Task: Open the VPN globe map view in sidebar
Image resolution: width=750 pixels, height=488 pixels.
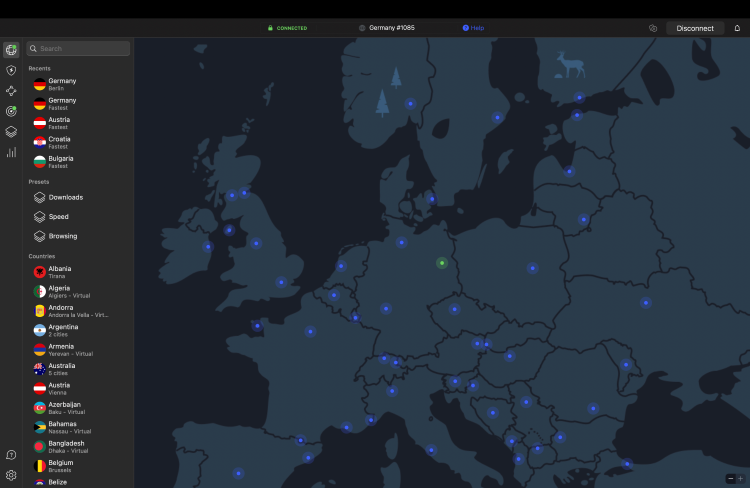Action: coord(11,50)
